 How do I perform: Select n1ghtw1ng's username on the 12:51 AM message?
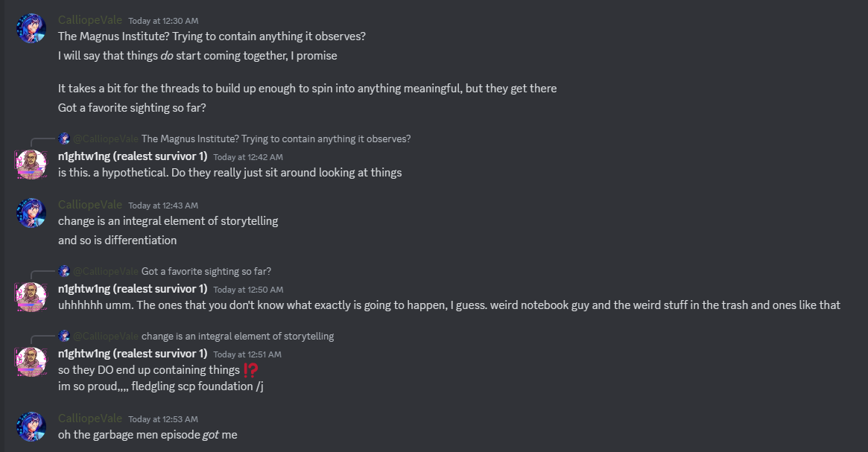tap(133, 354)
